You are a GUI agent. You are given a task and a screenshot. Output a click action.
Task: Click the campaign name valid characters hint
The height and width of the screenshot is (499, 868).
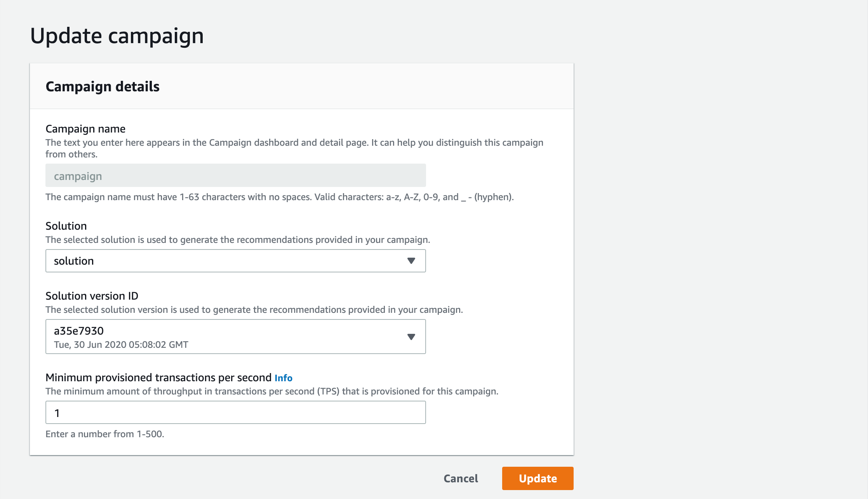point(280,197)
